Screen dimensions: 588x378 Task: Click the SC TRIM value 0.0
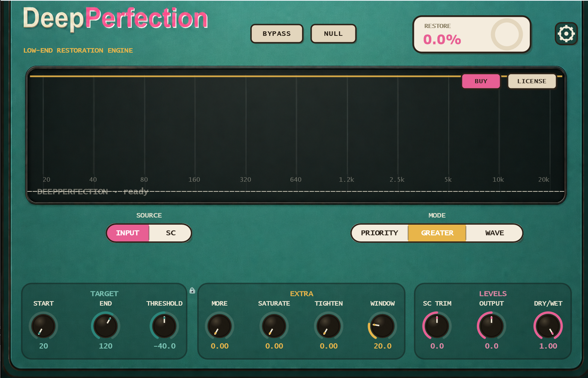(437, 346)
